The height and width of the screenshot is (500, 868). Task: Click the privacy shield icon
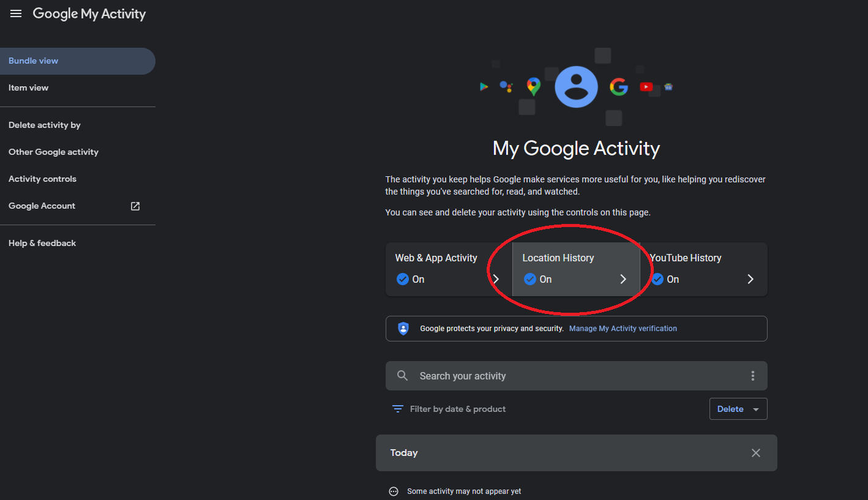tap(403, 329)
